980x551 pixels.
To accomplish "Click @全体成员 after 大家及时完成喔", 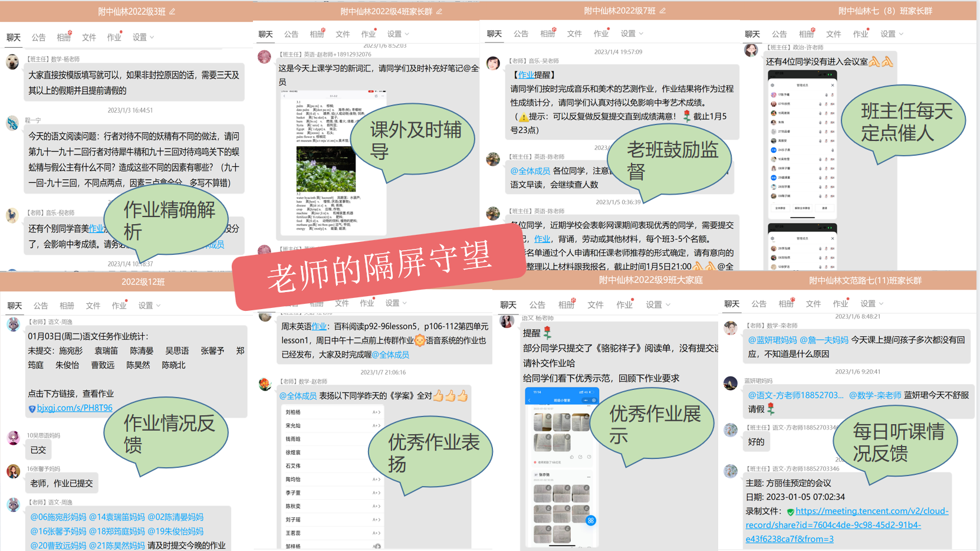I will tap(390, 355).
